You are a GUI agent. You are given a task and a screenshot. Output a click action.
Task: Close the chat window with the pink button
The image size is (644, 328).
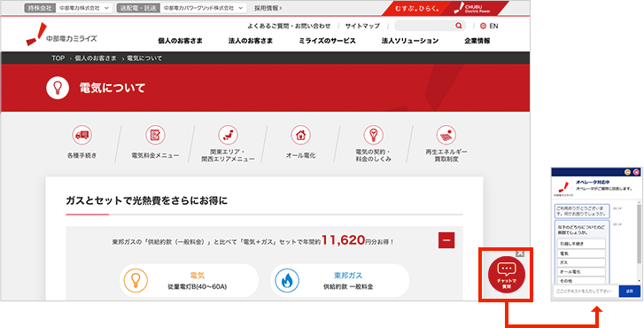pyautogui.click(x=636, y=172)
